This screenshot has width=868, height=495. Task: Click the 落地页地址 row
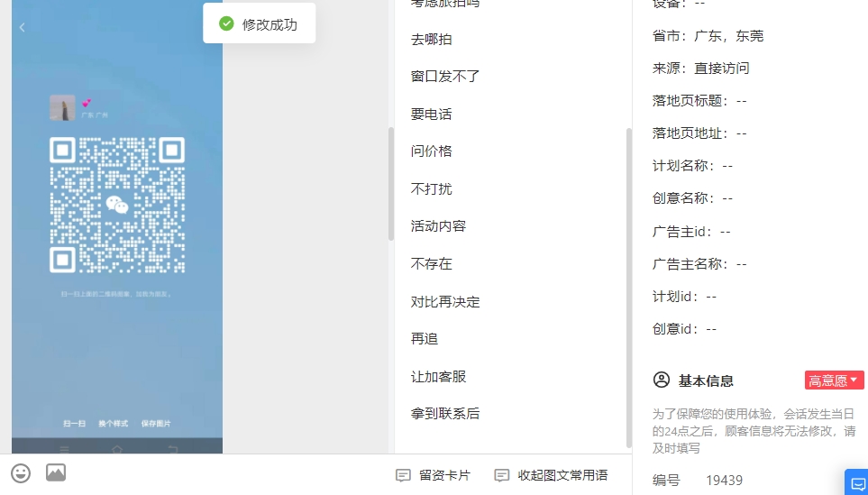699,133
